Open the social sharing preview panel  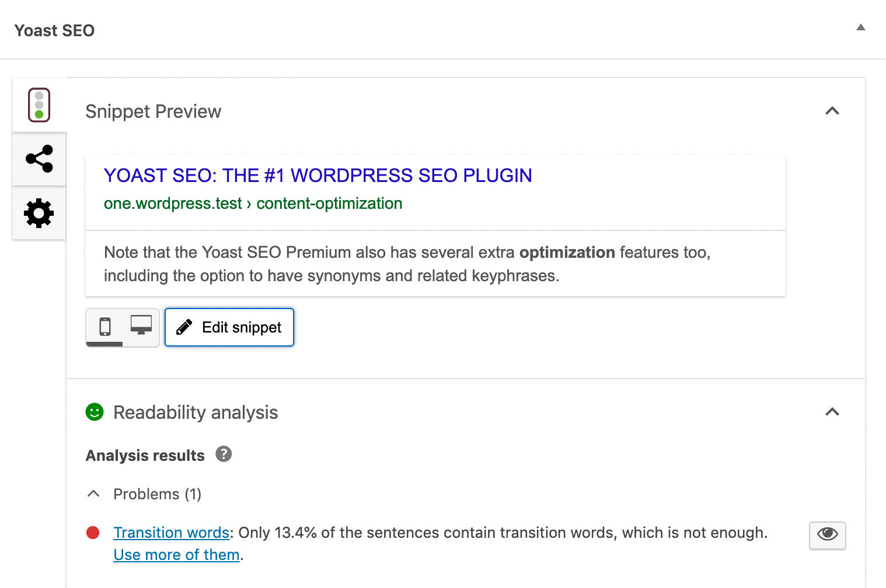coord(39,158)
